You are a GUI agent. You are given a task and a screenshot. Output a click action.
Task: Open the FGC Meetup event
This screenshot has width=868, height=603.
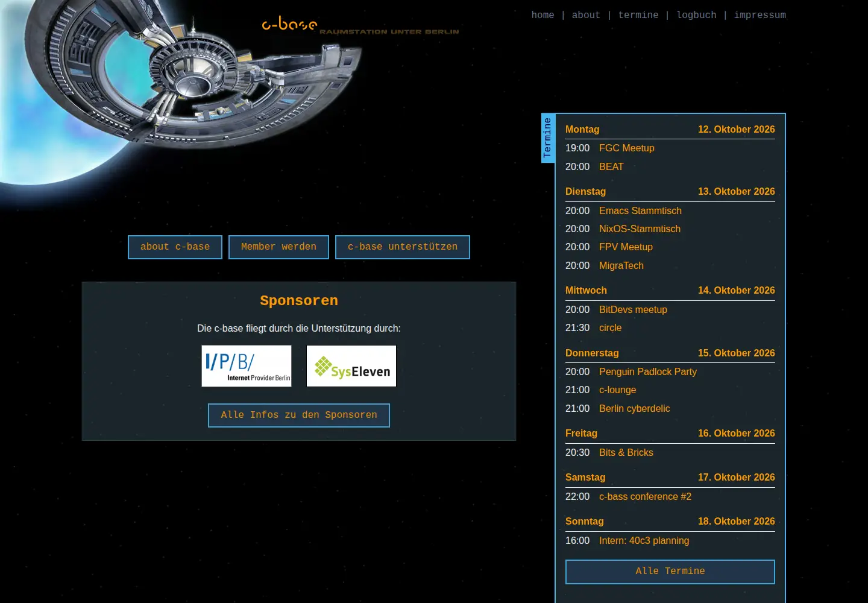pyautogui.click(x=626, y=148)
